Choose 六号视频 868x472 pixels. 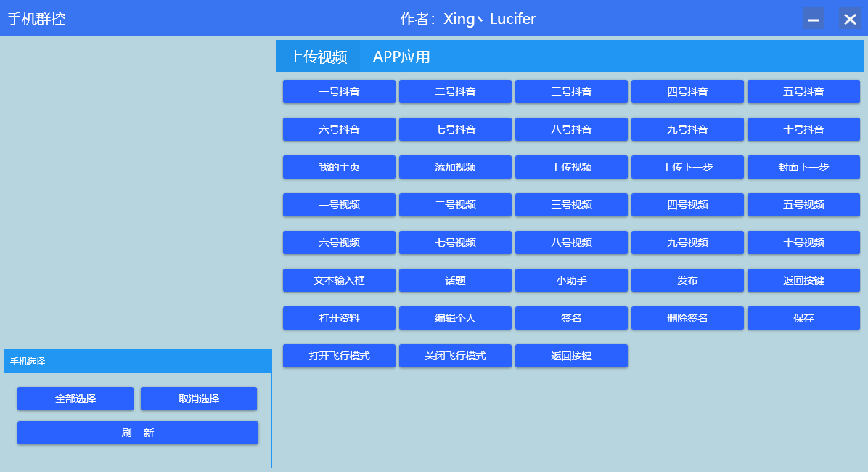[x=340, y=243]
